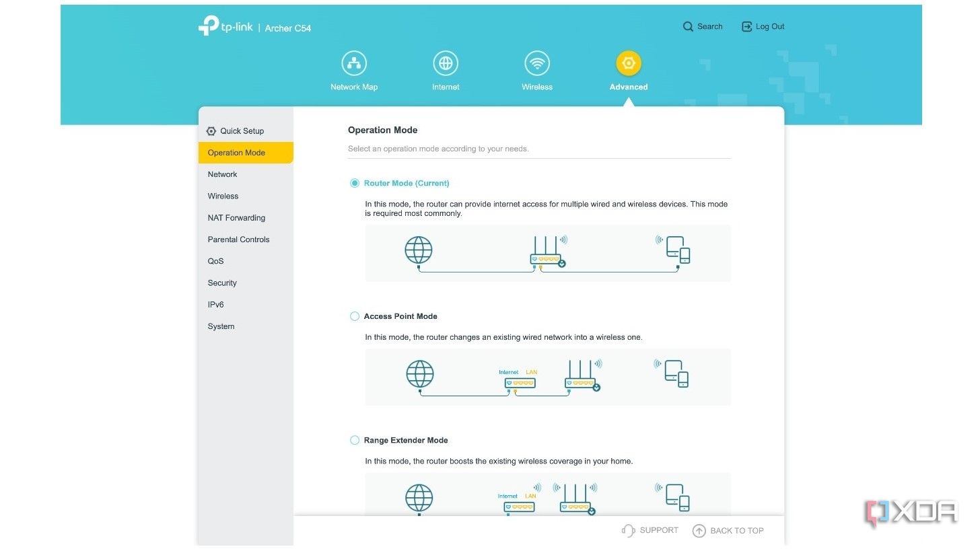Screen dimensions: 980x551
Task: Open the Internet globe icon
Action: tap(446, 64)
